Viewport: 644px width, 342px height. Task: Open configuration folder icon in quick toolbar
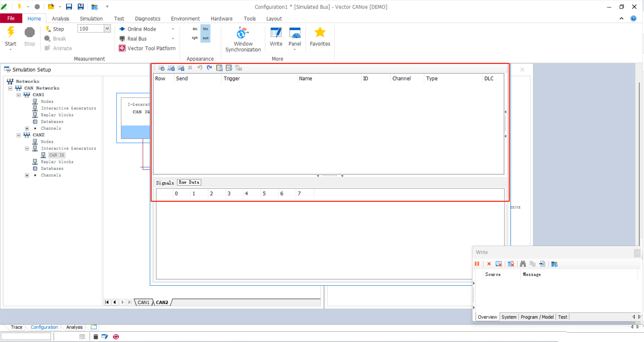coord(95,7)
